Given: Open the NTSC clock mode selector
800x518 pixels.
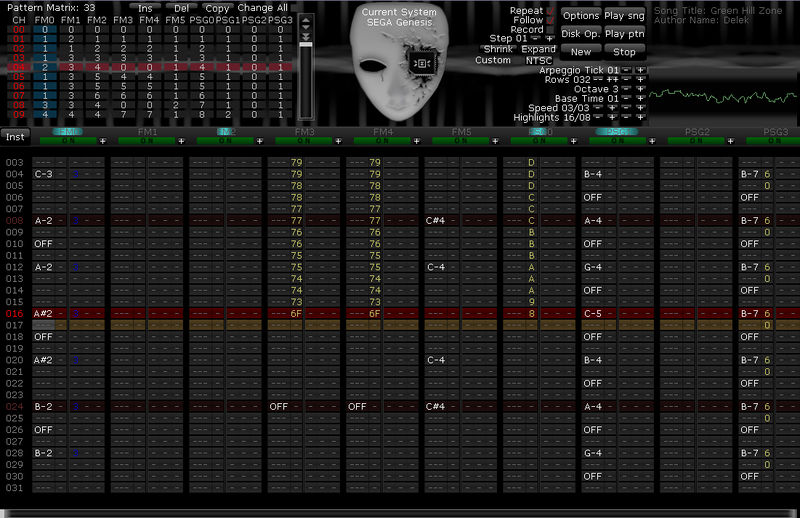Looking at the screenshot, I should (539, 60).
